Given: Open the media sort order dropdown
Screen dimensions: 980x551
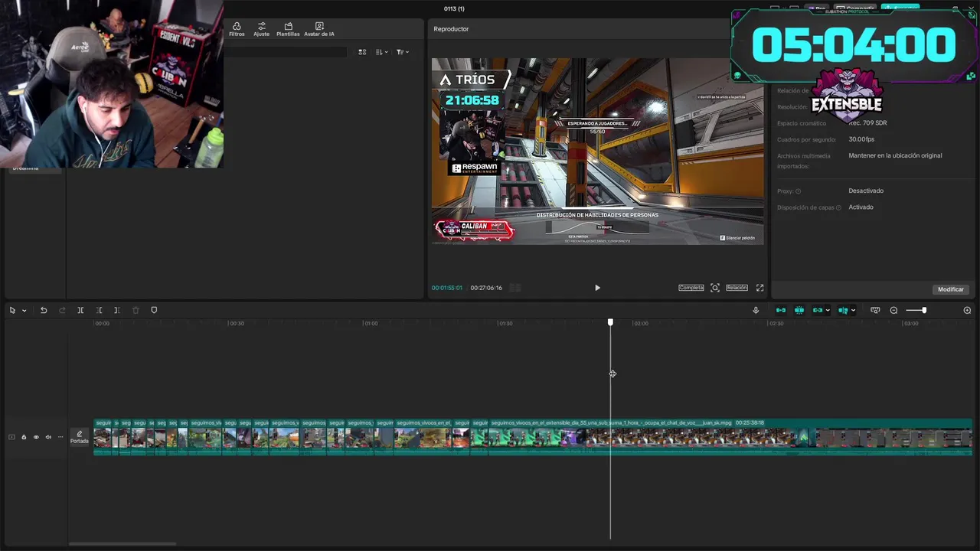Looking at the screenshot, I should click(x=381, y=52).
